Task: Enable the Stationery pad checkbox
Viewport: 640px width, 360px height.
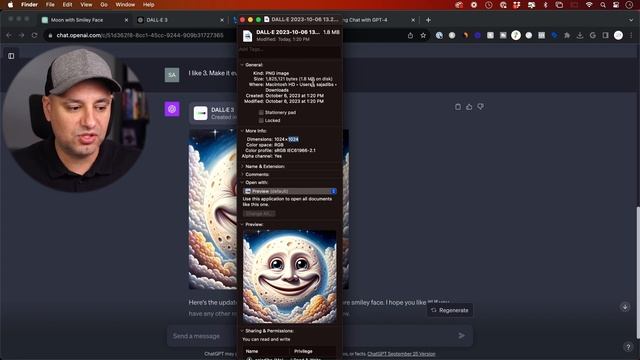Action: click(261, 113)
